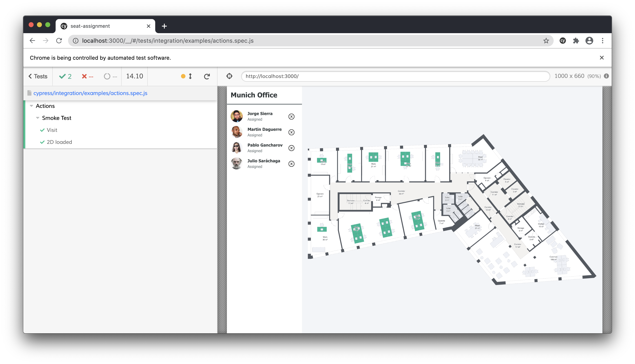Click the X icon beside Pablo Gancharov

pyautogui.click(x=291, y=148)
